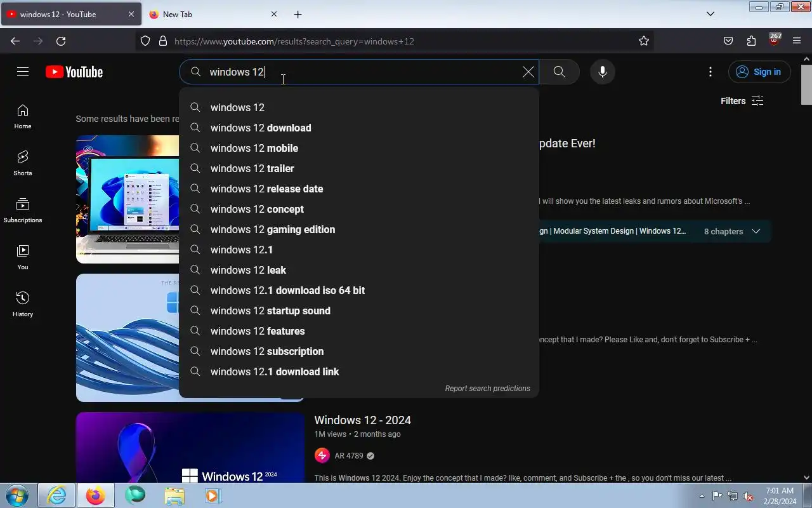Image resolution: width=812 pixels, height=508 pixels.
Task: Start voice search with the microphone
Action: [603, 72]
